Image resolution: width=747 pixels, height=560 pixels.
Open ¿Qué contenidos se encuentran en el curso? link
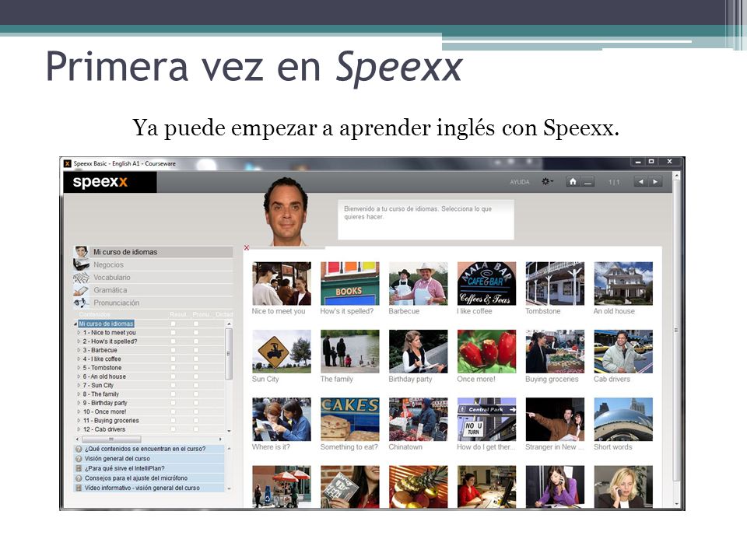click(x=145, y=449)
